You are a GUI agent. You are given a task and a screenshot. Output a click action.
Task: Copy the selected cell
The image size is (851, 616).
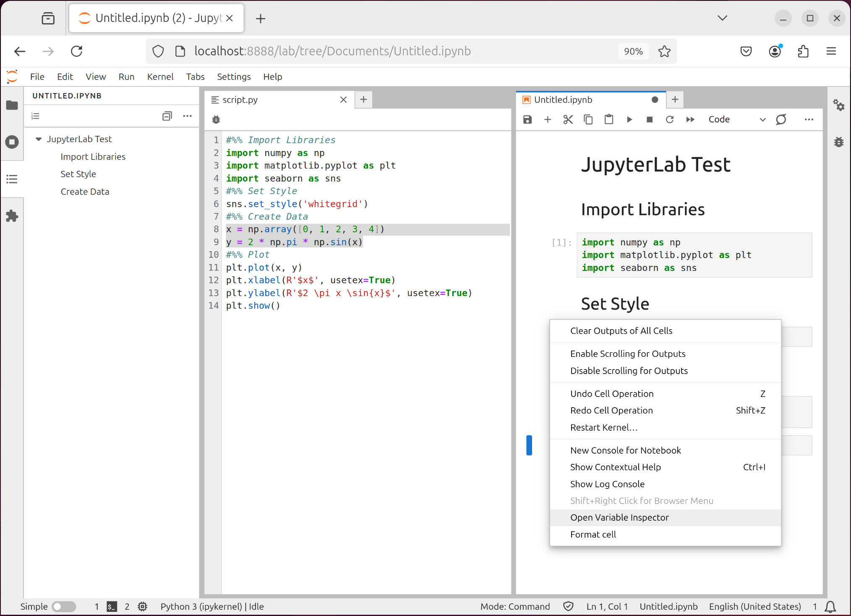588,120
